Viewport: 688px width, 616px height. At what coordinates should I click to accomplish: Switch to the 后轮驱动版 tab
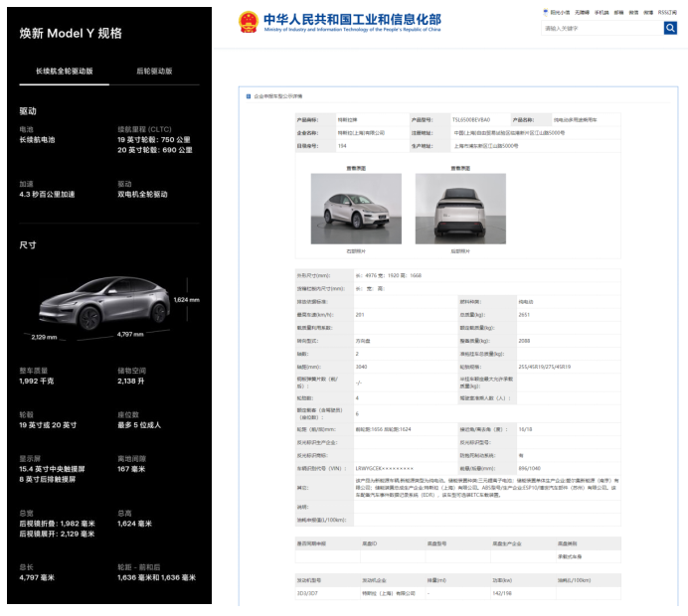point(154,71)
